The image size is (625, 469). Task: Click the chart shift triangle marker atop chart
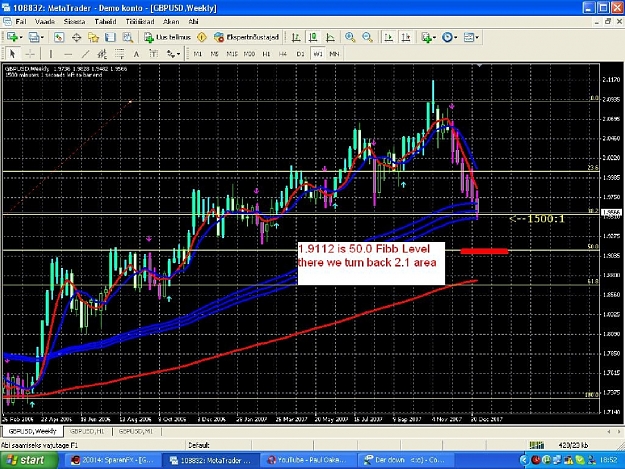(x=479, y=65)
